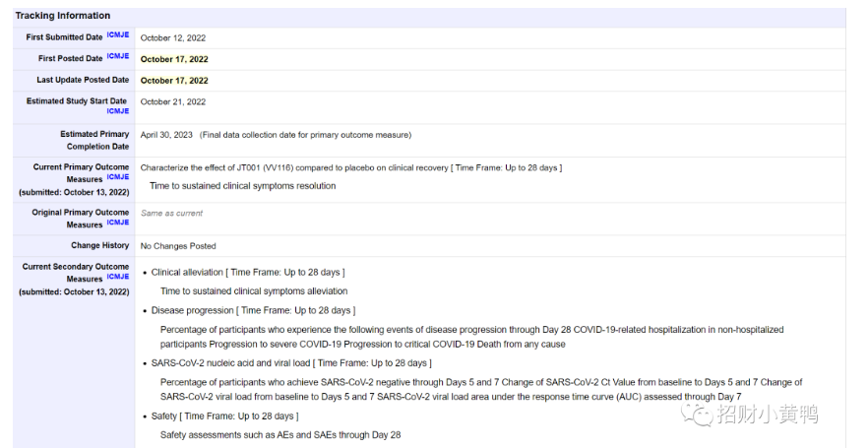Image resolution: width=868 pixels, height=448 pixels.
Task: Open ICMJE link beside First Submitted Date
Action: click(118, 34)
